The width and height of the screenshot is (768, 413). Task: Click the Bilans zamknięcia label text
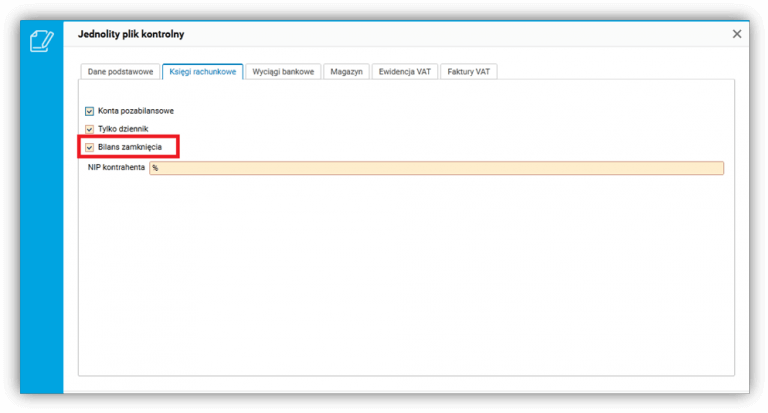[x=130, y=147]
